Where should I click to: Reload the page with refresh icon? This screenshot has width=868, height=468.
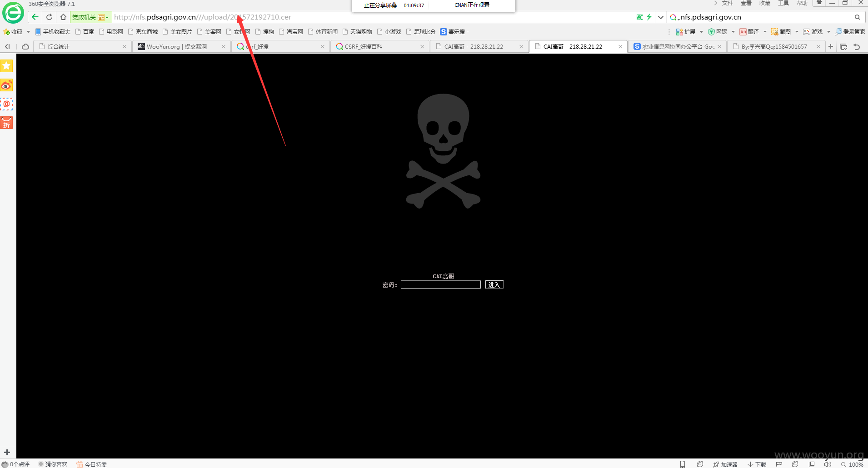click(x=49, y=17)
